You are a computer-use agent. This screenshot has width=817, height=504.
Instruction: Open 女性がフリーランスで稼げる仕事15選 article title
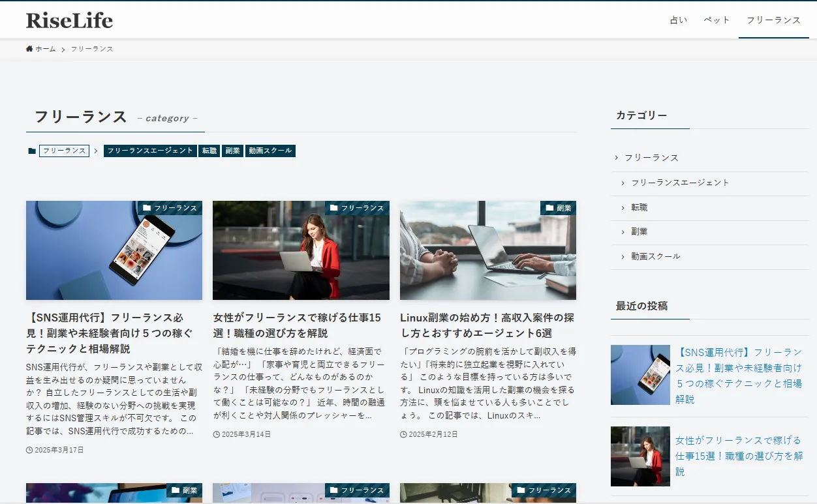[x=297, y=325]
